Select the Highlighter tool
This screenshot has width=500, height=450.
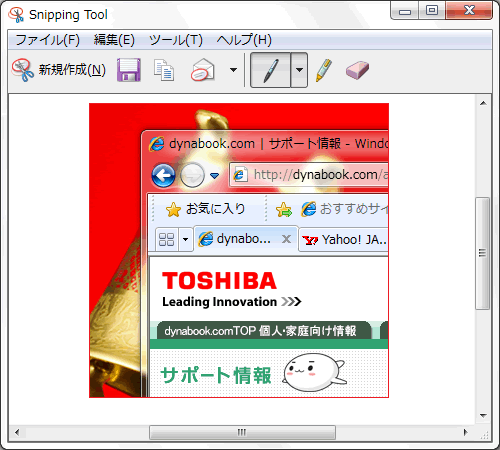tap(324, 70)
